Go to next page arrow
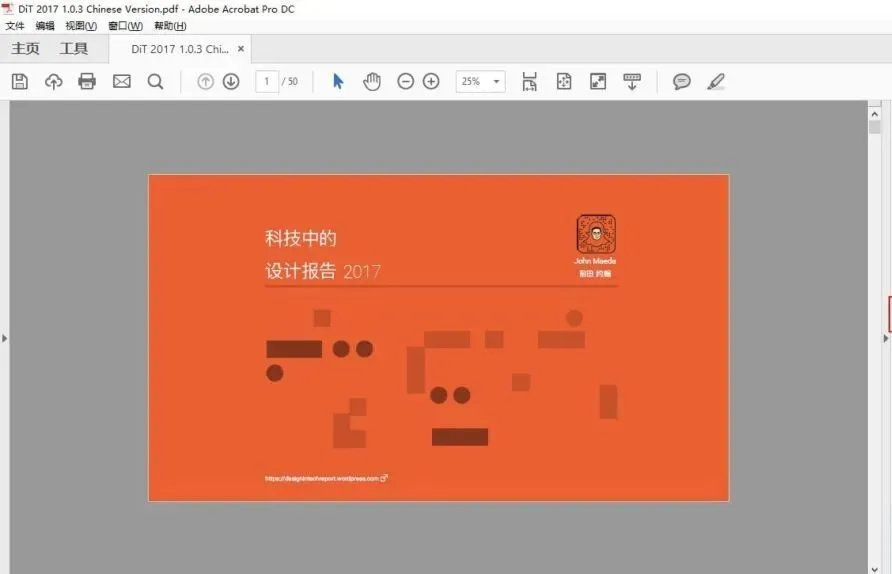The width and height of the screenshot is (892, 574). pos(231,81)
